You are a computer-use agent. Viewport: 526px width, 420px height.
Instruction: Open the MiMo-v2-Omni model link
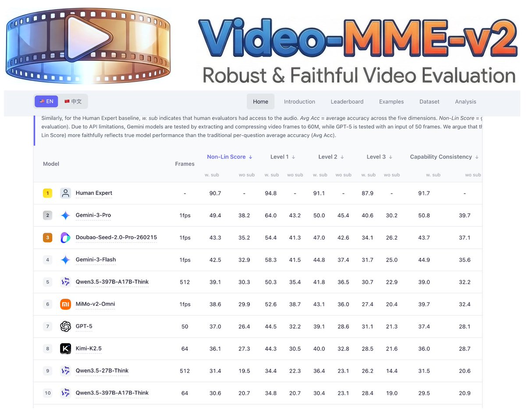[x=95, y=304]
